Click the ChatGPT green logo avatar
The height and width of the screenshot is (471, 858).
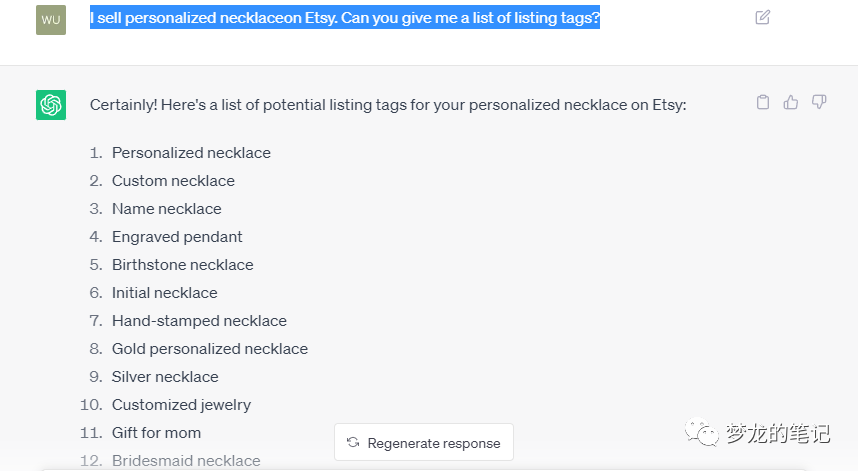(51, 105)
